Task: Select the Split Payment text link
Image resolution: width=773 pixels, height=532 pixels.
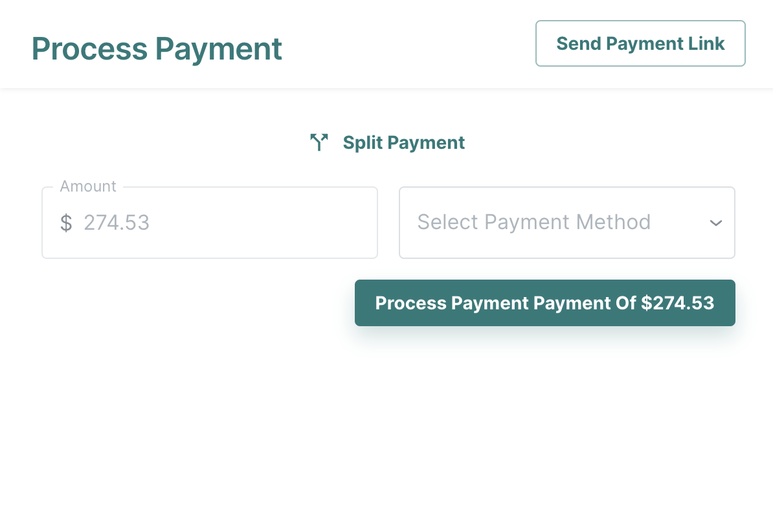Action: 404,142
